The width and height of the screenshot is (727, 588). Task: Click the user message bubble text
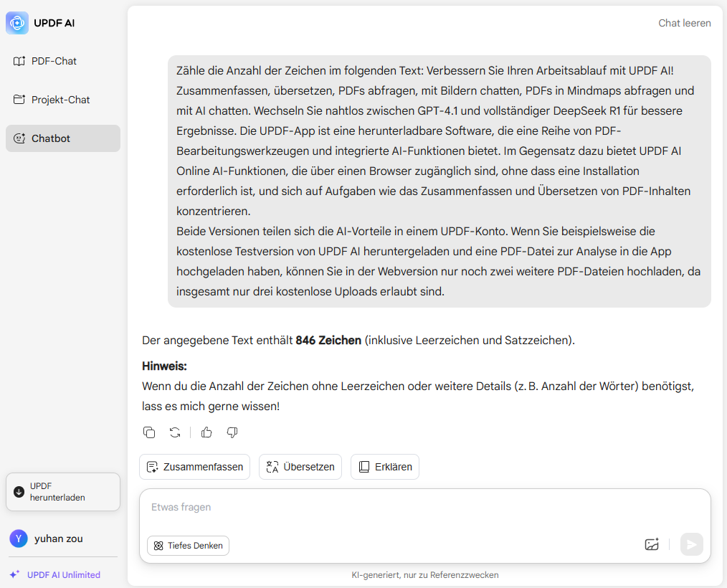[439, 181]
